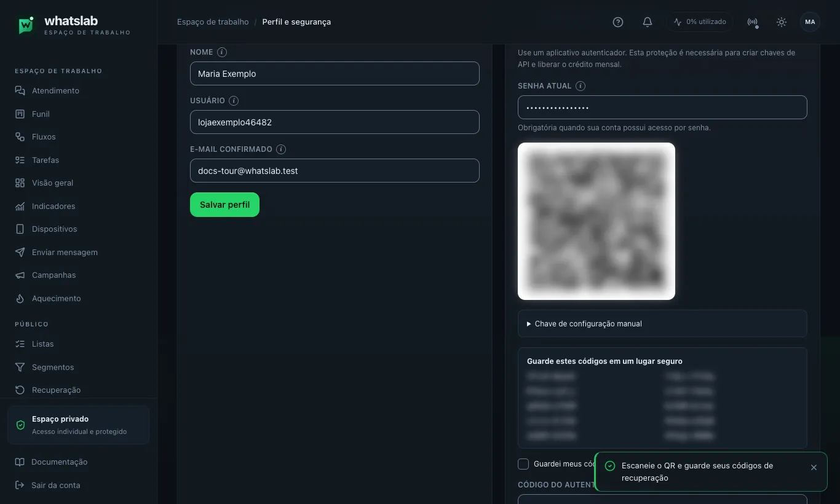Click the blurred QR code image
Screen dimensions: 840x504
(x=596, y=221)
